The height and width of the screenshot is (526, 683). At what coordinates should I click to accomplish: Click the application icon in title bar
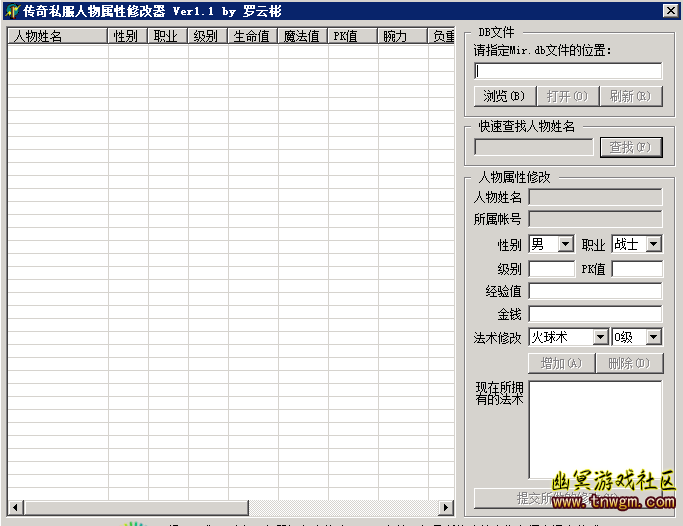[12, 11]
